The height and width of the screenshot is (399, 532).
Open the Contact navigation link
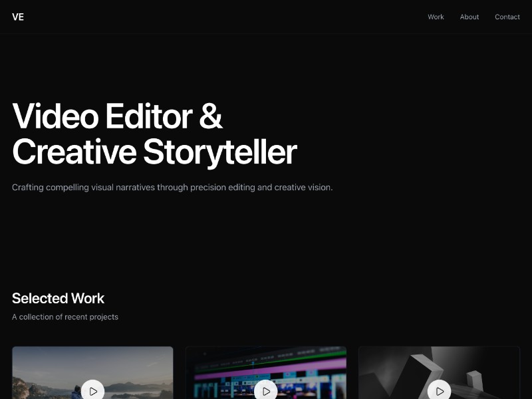tap(507, 17)
